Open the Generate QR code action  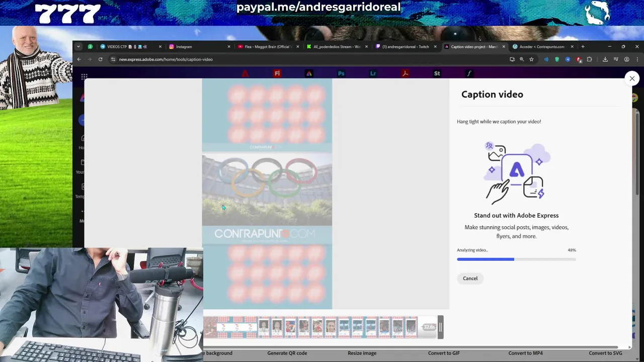pos(287,353)
